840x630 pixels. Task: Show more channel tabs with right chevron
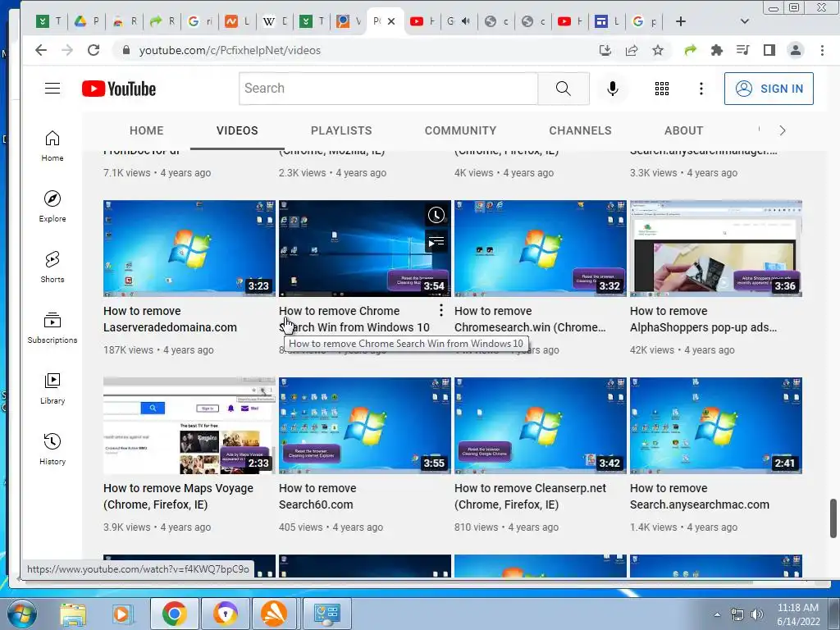point(782,130)
